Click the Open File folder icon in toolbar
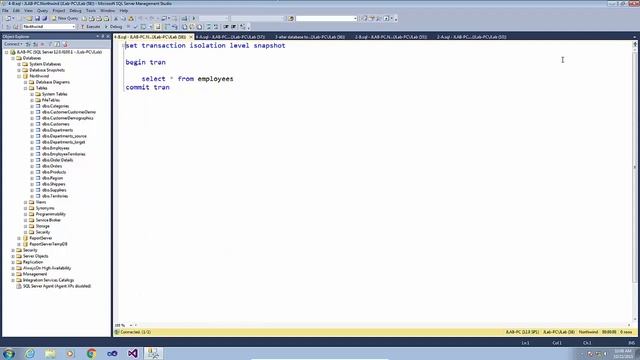The height and width of the screenshot is (360, 640). pyautogui.click(x=29, y=18)
